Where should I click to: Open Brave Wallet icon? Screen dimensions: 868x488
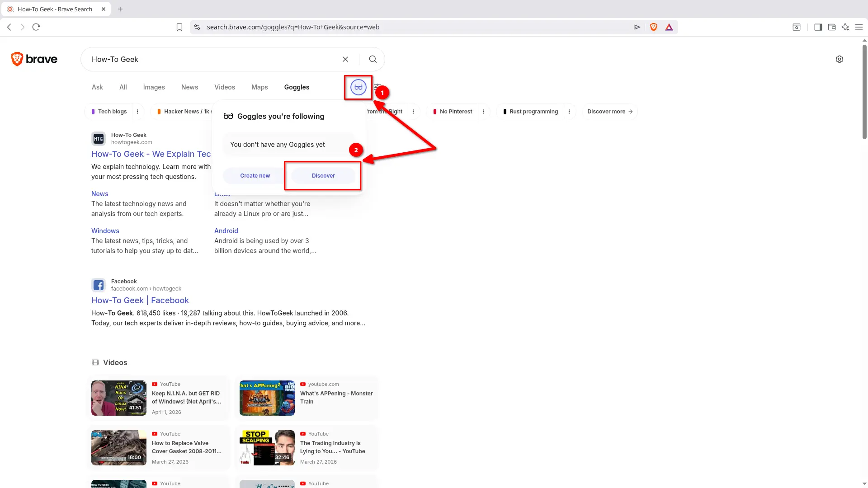831,27
